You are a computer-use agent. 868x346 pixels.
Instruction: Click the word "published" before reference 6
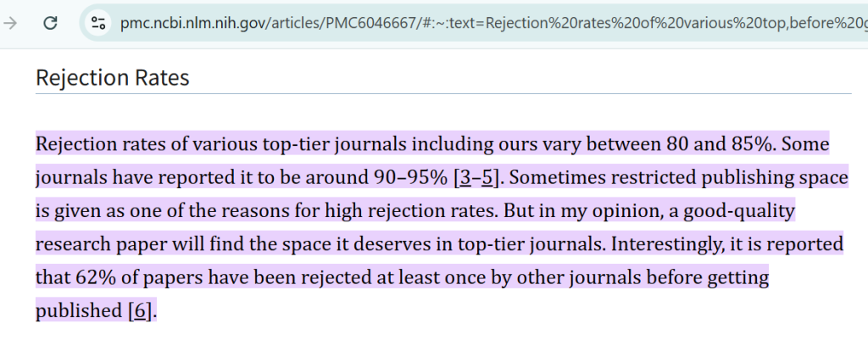pyautogui.click(x=78, y=311)
